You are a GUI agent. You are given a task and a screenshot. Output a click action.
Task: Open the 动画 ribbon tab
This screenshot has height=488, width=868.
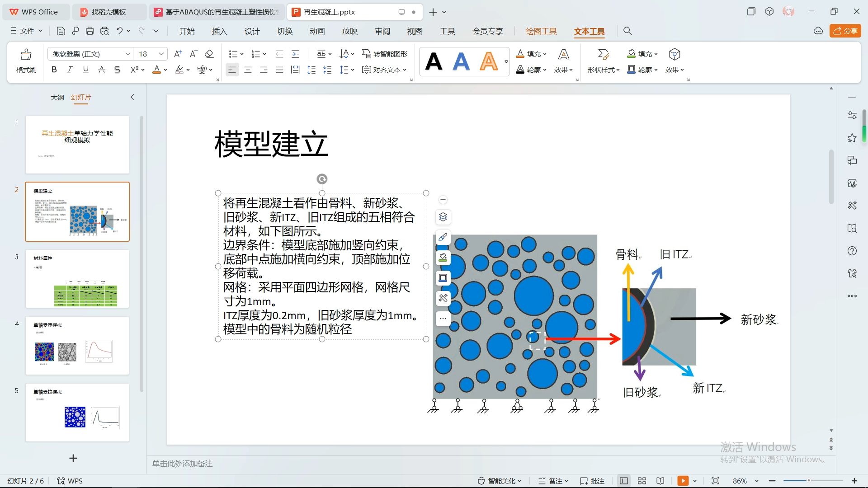[x=317, y=31]
